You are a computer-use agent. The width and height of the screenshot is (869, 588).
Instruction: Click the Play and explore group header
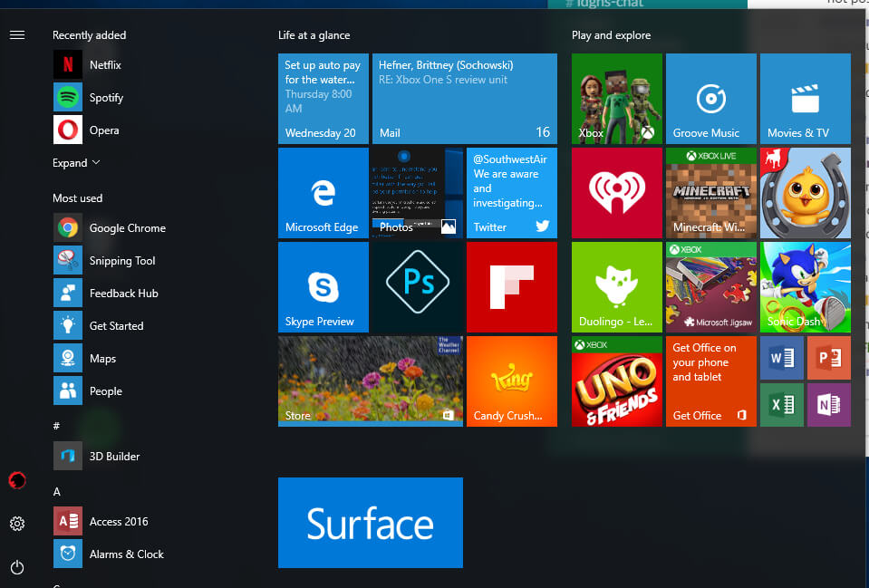tap(612, 35)
